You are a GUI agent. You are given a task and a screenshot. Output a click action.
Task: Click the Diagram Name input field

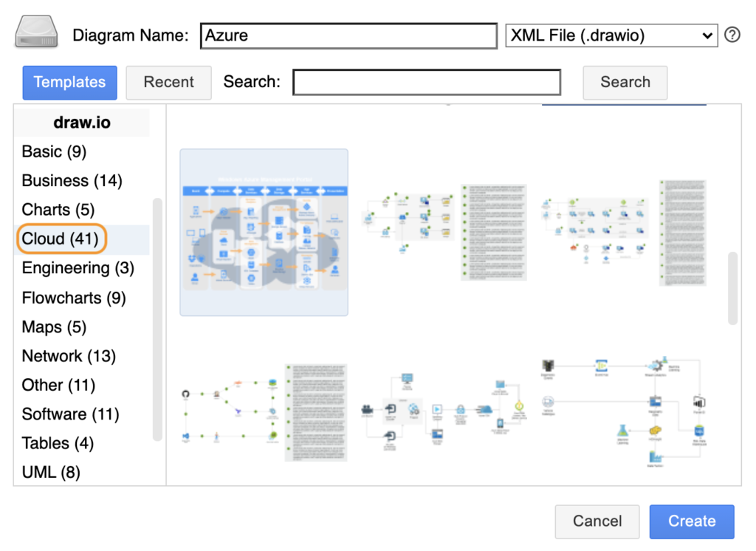coord(348,35)
